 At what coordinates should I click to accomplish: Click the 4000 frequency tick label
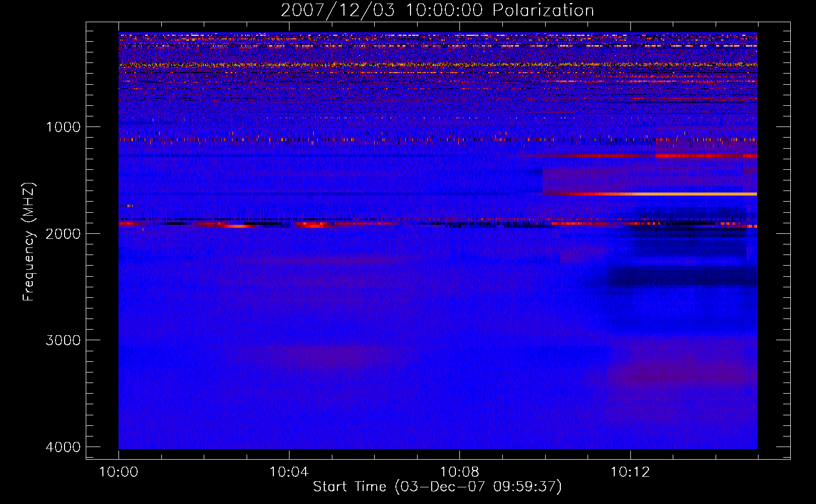coord(63,447)
